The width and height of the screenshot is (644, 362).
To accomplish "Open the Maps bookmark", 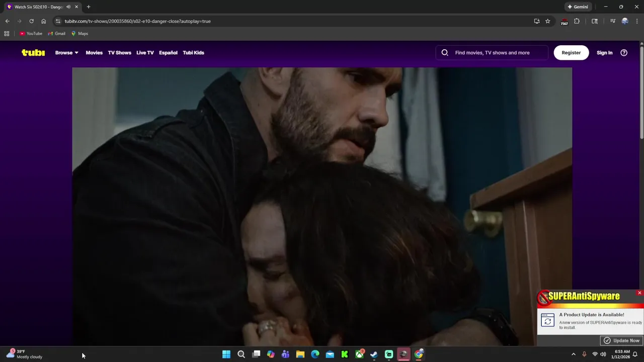I will pyautogui.click(x=79, y=34).
